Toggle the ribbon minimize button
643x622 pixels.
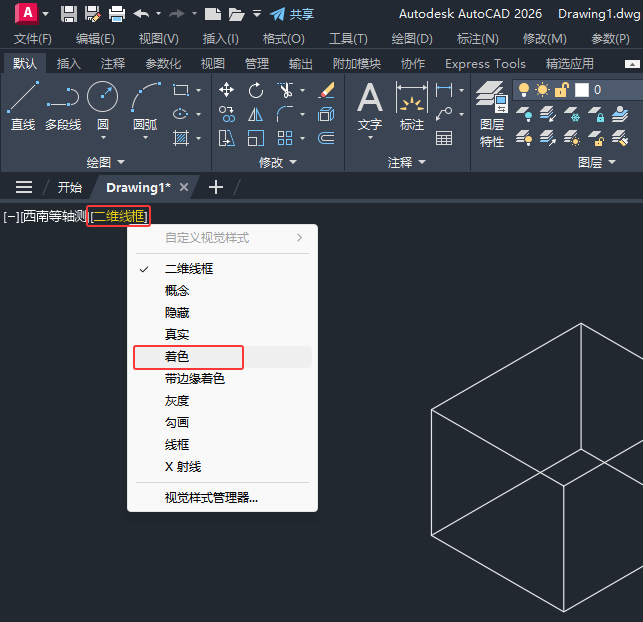pos(632,64)
